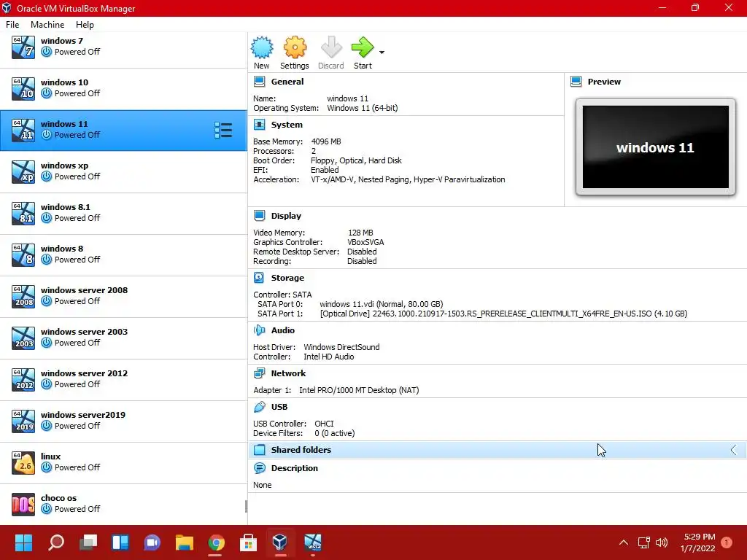
Task: Click the optical drive ISO file name
Action: coord(512,314)
